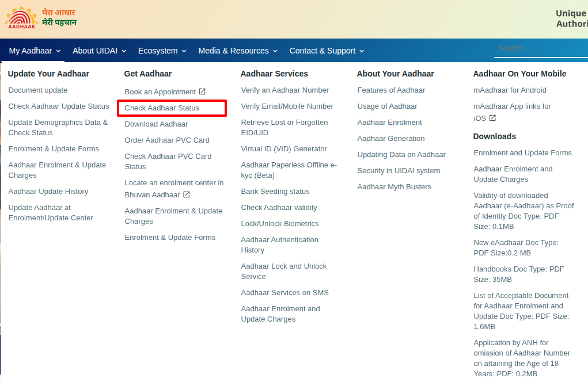The image size is (588, 382).
Task: Open the Book an Appointment link
Action: [160, 91]
